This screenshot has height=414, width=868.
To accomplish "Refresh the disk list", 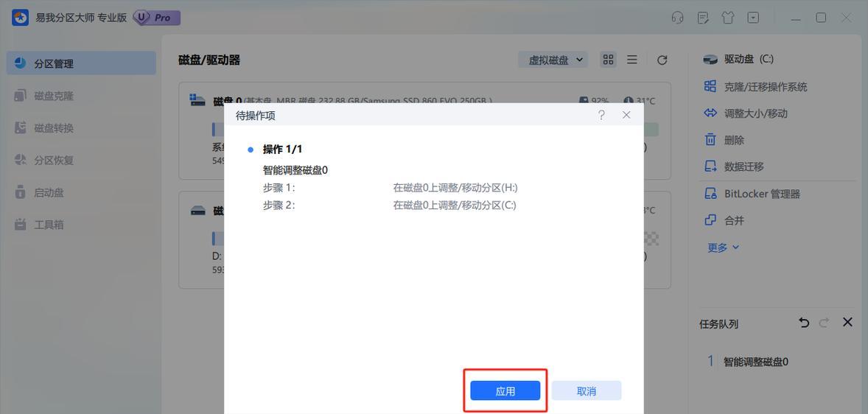I will pos(662,60).
